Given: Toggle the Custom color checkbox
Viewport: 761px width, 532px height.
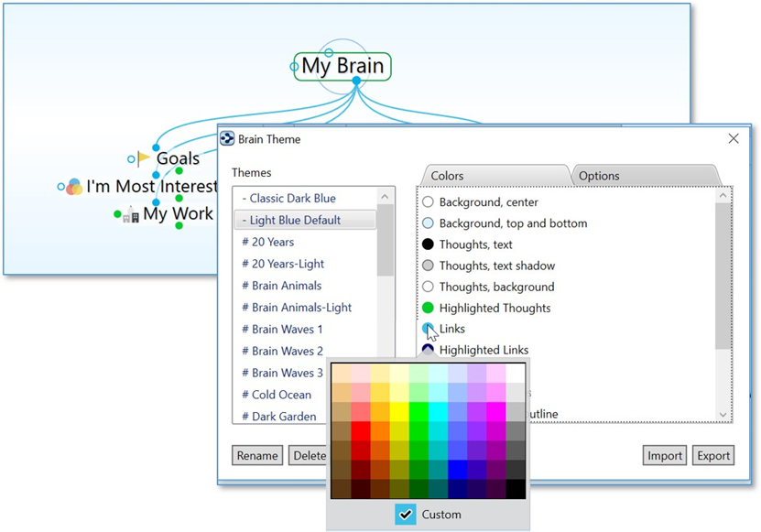Looking at the screenshot, I should tap(406, 515).
